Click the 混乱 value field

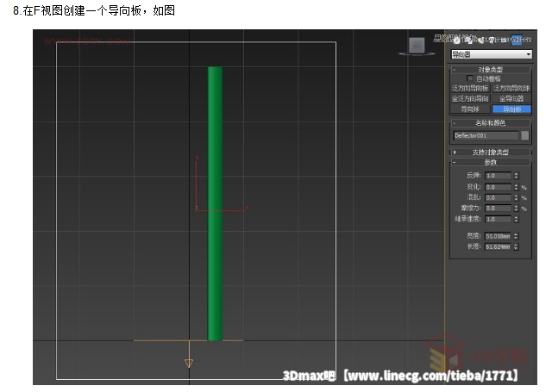pos(499,197)
